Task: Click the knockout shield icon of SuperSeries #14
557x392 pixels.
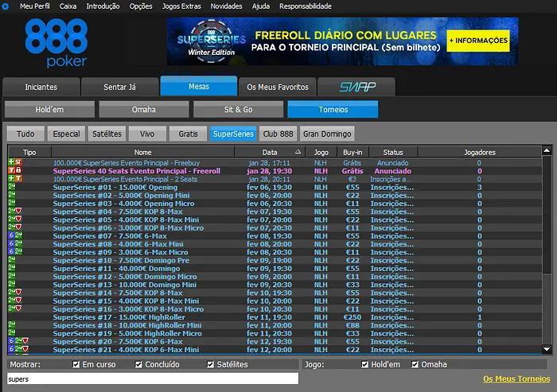Action: click(x=18, y=293)
